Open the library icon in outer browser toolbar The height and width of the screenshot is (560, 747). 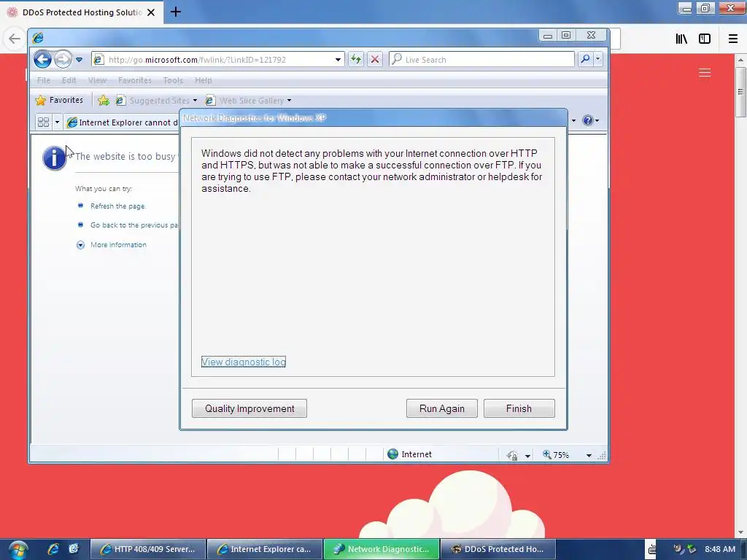click(x=681, y=39)
